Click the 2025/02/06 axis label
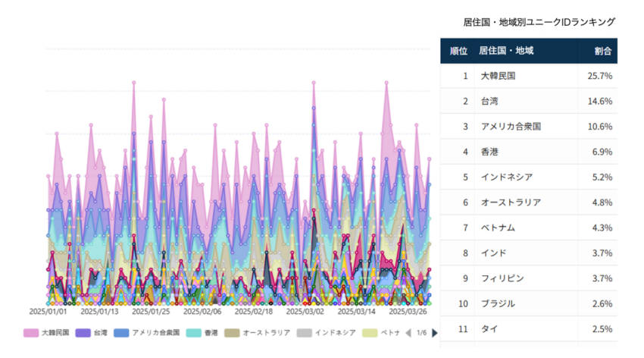The height and width of the screenshot is (358, 644). click(x=202, y=312)
